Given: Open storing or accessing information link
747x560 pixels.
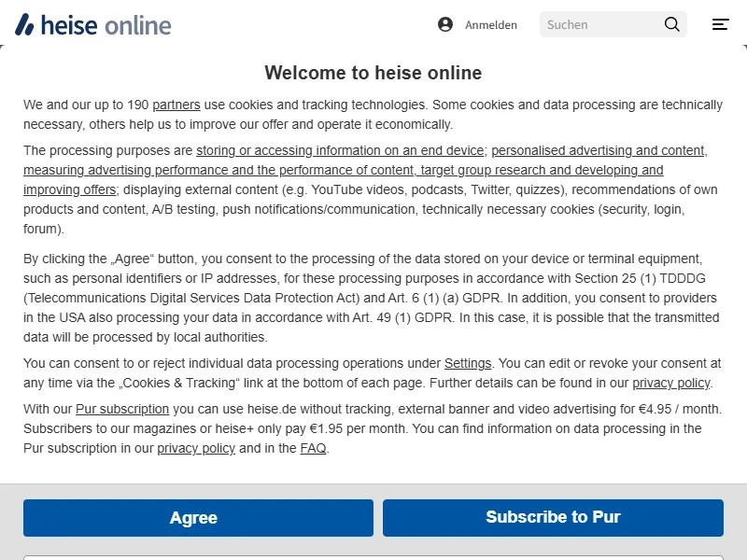Looking at the screenshot, I should pyautogui.click(x=340, y=150).
